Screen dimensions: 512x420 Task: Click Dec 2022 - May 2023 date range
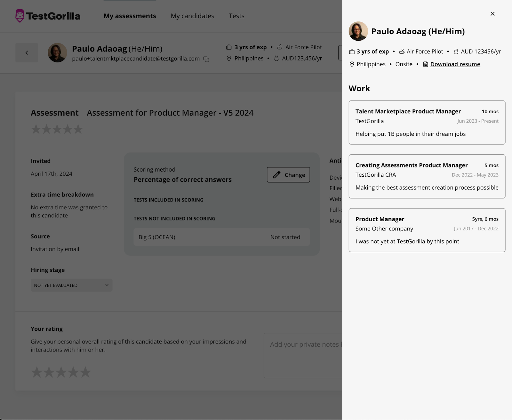tap(475, 175)
